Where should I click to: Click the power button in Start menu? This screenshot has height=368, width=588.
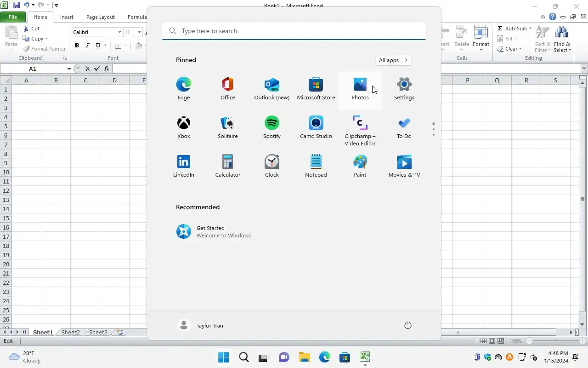407,325
